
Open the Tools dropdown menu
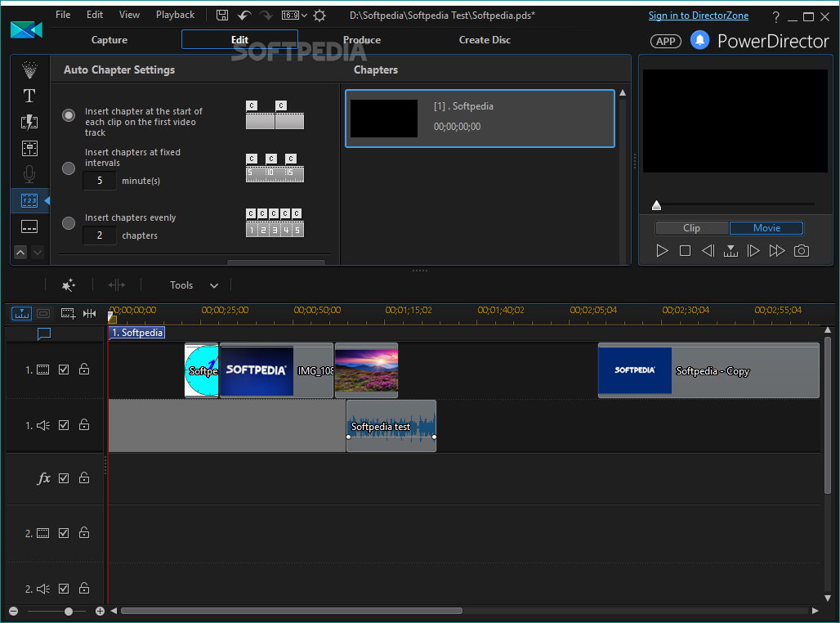[194, 285]
